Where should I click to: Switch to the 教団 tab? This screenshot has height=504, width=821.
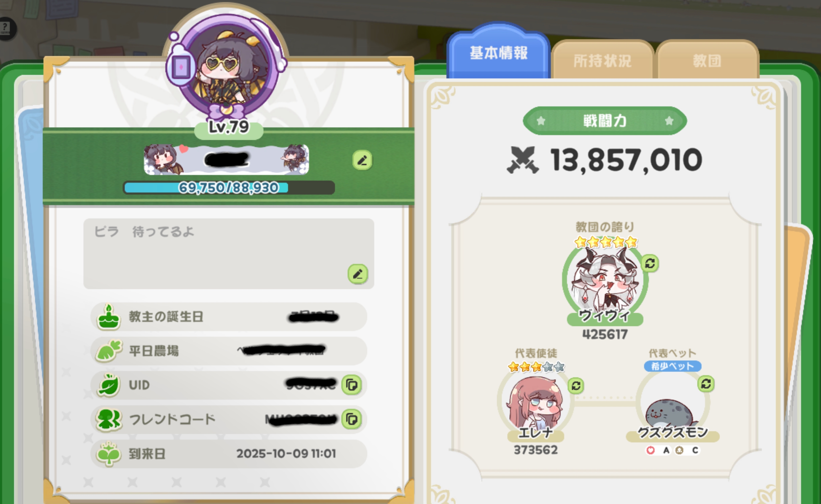pyautogui.click(x=707, y=60)
